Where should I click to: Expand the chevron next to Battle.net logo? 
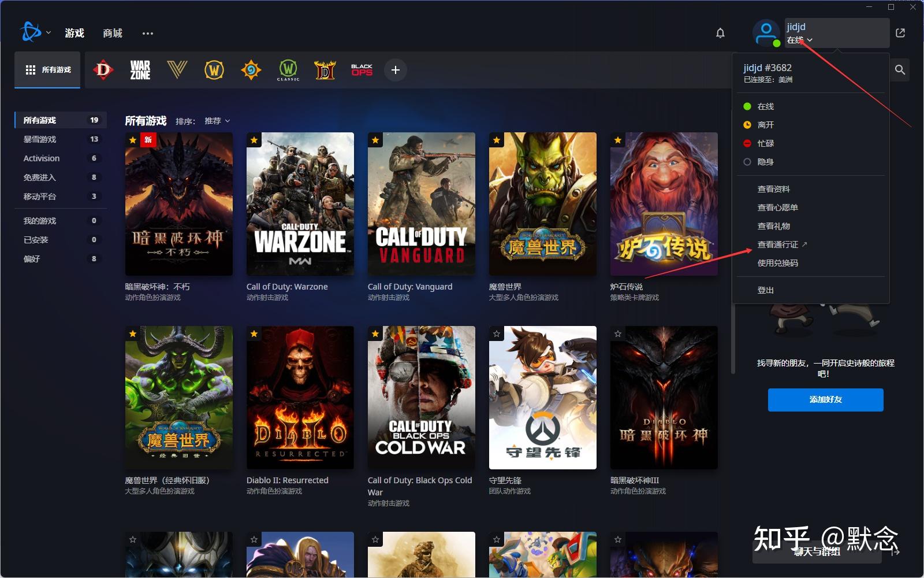click(x=49, y=33)
